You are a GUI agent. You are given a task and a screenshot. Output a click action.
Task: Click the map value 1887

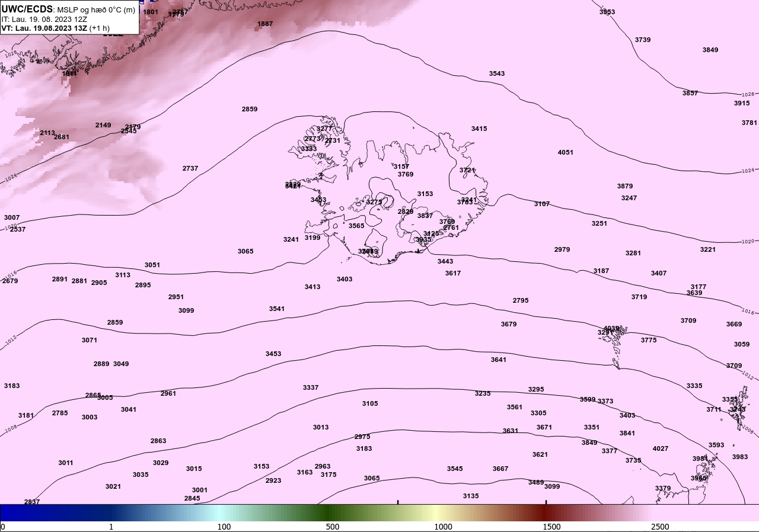[265, 24]
